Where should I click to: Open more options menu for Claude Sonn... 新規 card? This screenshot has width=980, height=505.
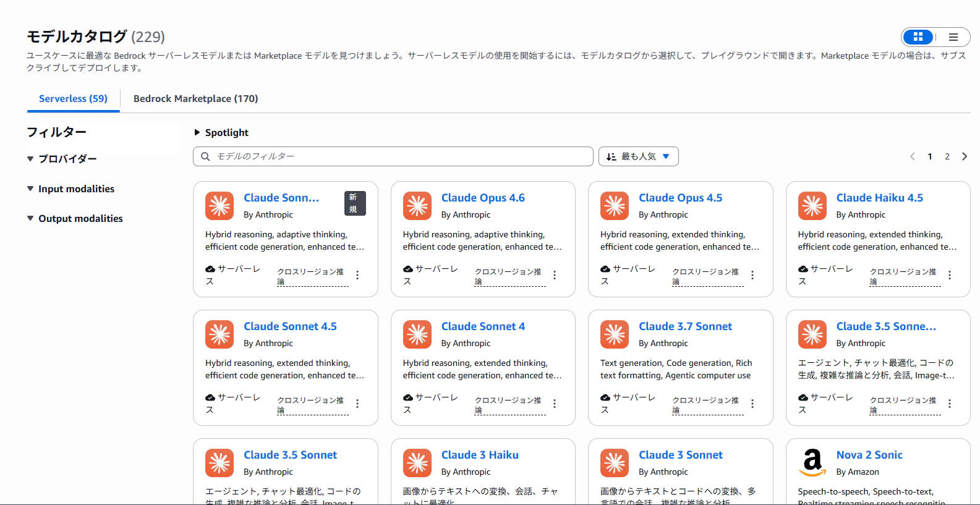357,275
